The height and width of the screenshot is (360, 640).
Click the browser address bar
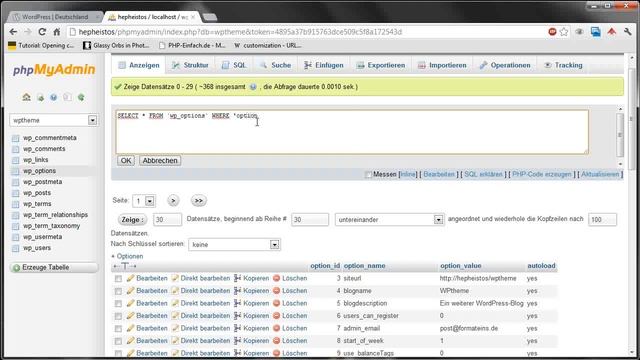pos(306,32)
